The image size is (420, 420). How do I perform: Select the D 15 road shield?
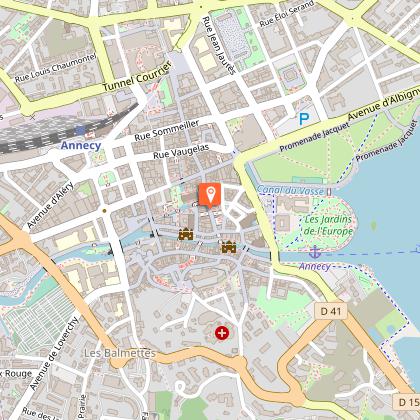click(x=407, y=402)
